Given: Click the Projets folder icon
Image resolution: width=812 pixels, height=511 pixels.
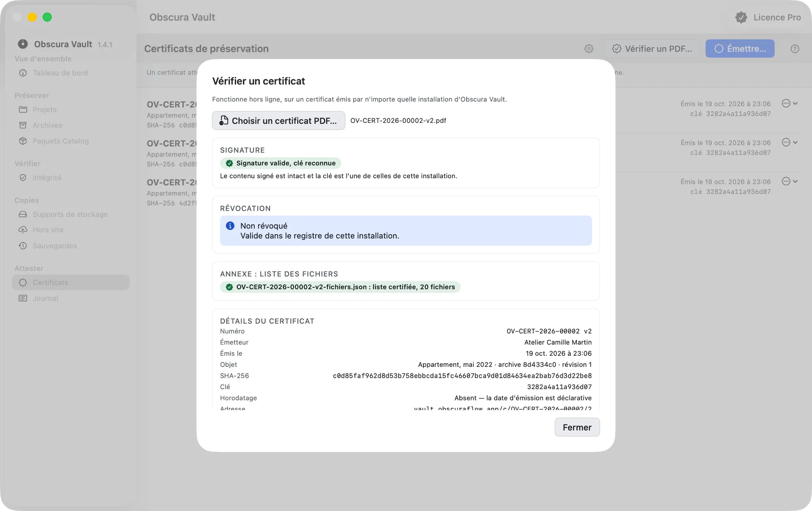Looking at the screenshot, I should pyautogui.click(x=23, y=110).
